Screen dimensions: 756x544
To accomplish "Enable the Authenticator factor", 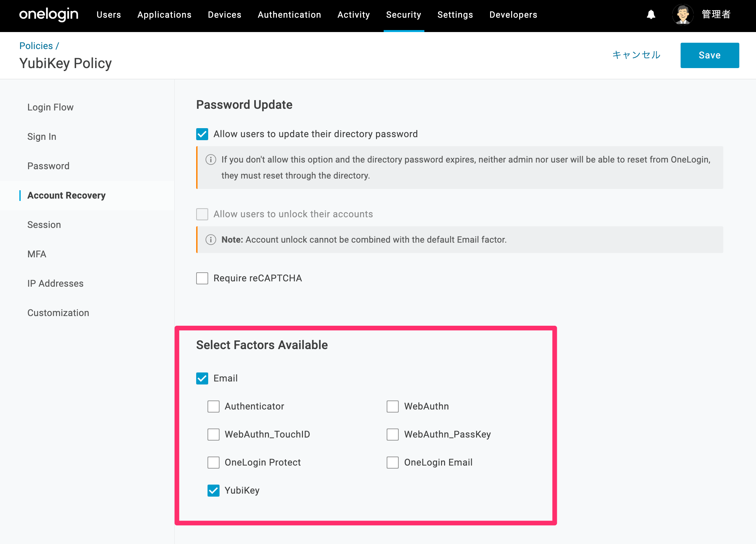I will (x=214, y=406).
